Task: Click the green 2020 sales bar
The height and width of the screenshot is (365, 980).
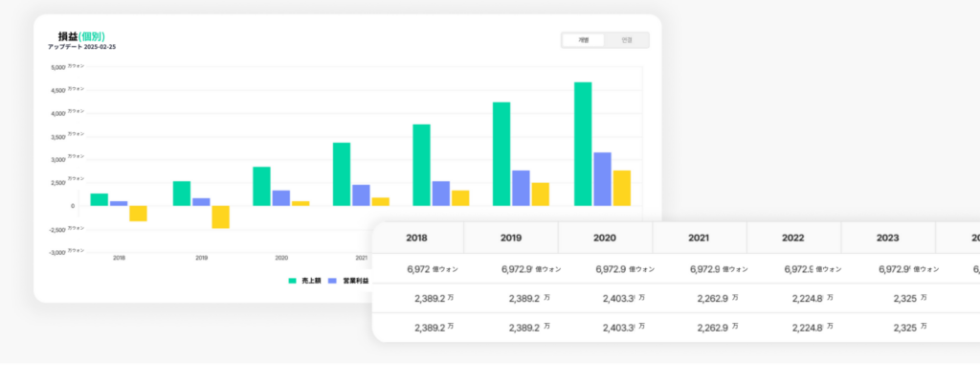Action: pyautogui.click(x=261, y=187)
